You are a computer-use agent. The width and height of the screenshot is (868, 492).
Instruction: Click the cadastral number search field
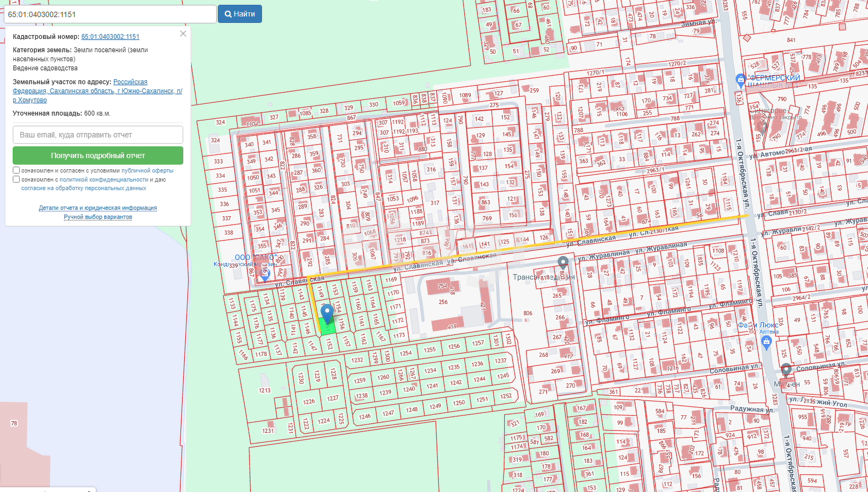point(110,14)
